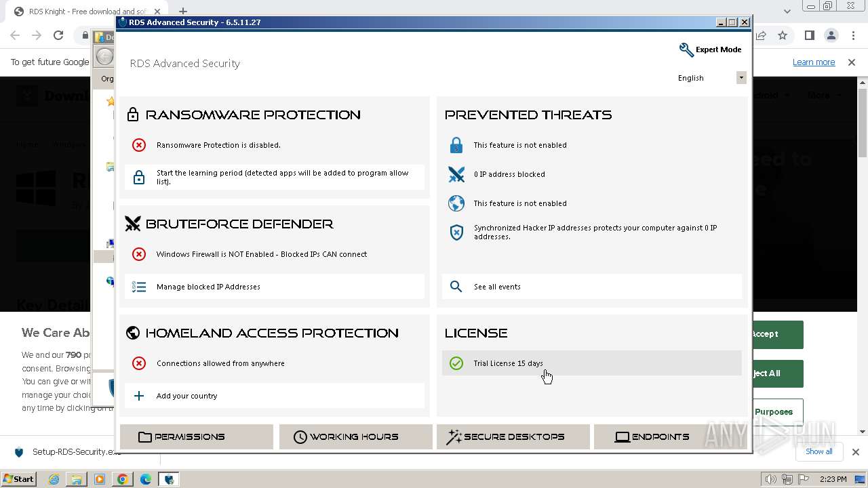Click the red X beside Ransomware Protection disabled

point(139,145)
